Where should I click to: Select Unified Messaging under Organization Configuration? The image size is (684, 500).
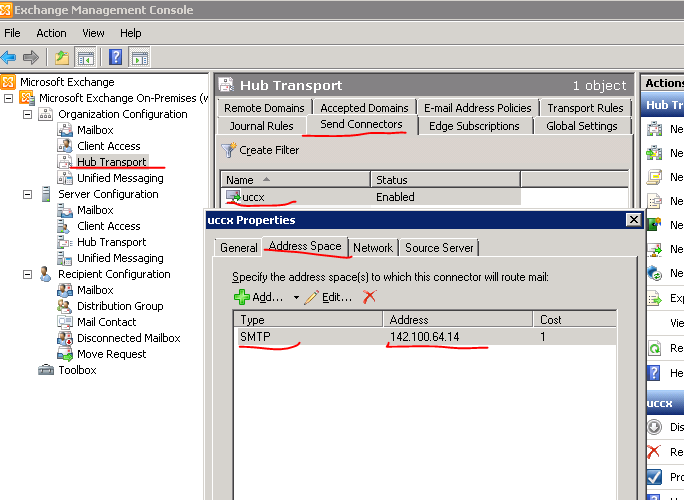click(120, 178)
